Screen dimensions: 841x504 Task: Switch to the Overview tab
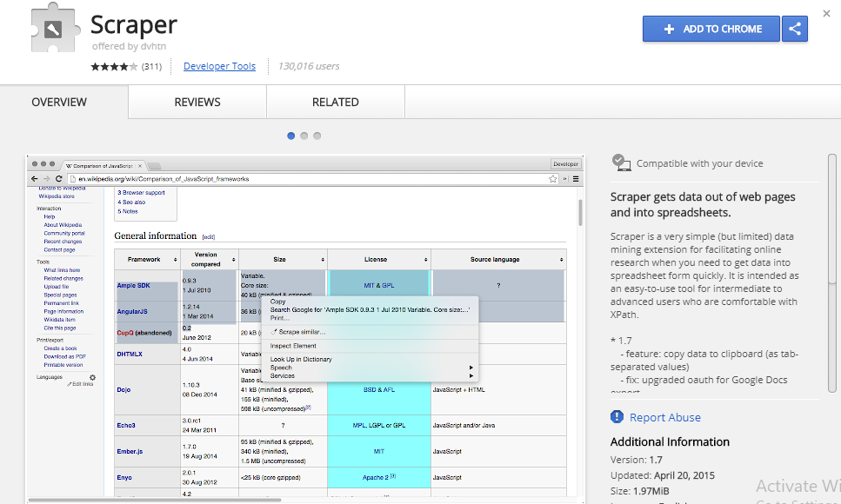tap(59, 102)
